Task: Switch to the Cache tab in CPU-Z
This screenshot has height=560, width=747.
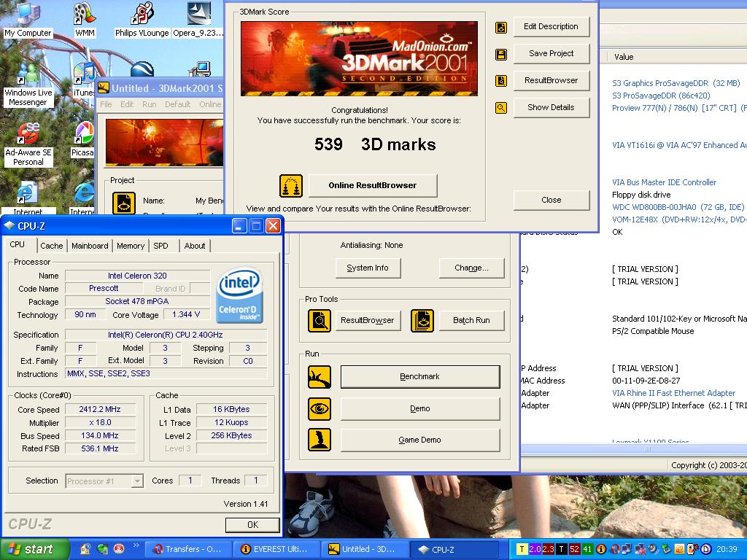Action: pyautogui.click(x=52, y=246)
